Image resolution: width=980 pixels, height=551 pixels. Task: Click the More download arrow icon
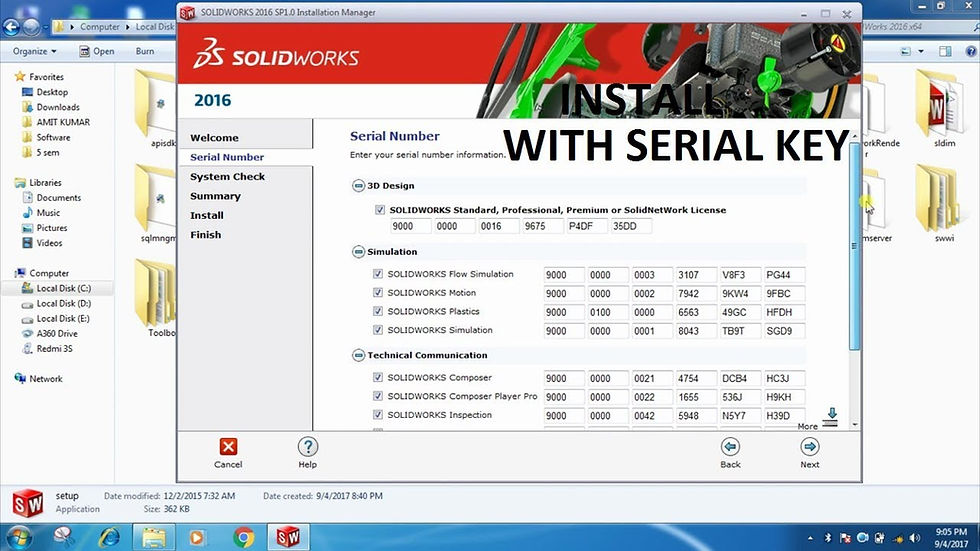[x=831, y=417]
